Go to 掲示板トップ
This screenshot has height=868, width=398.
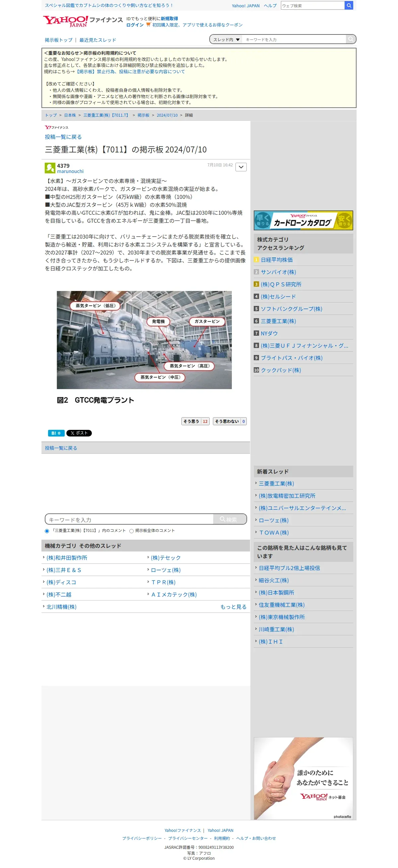59,40
